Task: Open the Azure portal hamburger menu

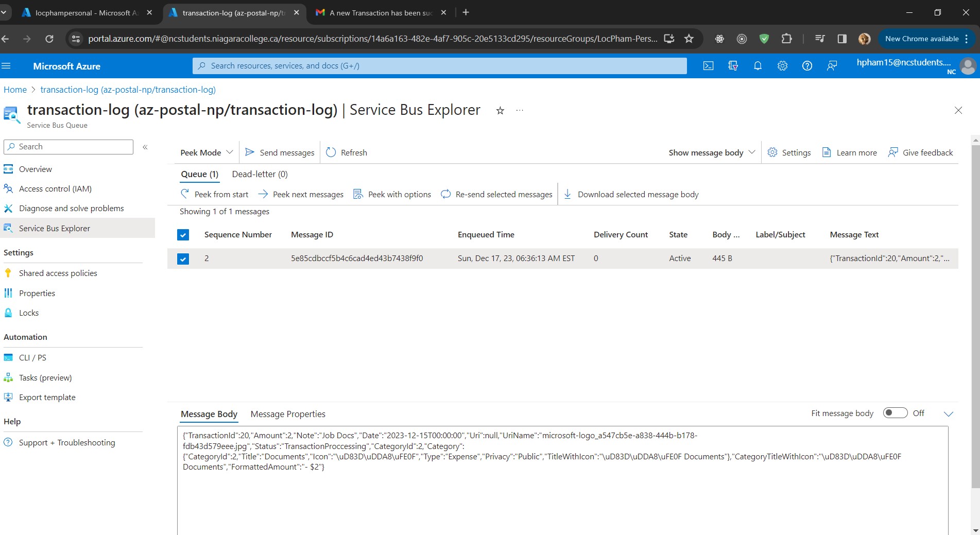Action: point(6,66)
